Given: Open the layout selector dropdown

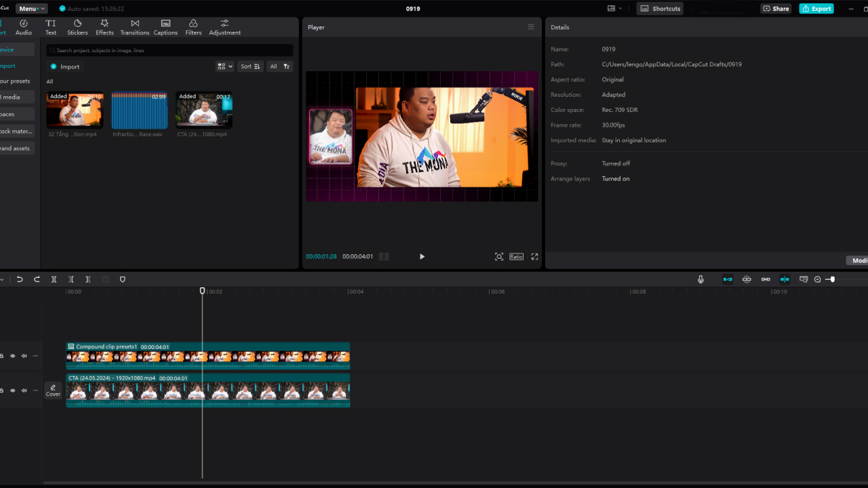Looking at the screenshot, I should 614,9.
